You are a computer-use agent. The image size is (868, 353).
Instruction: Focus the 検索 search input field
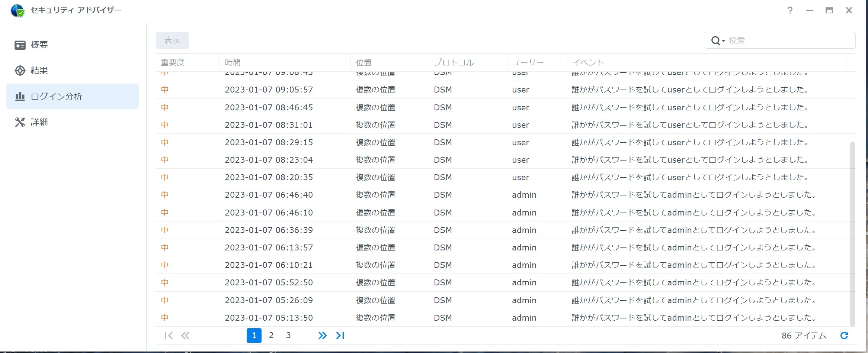click(x=789, y=41)
